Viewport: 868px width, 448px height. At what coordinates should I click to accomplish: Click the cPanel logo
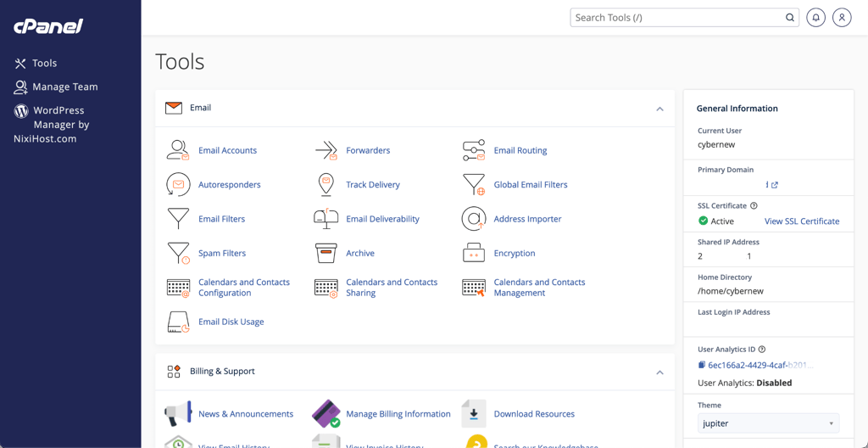(48, 26)
